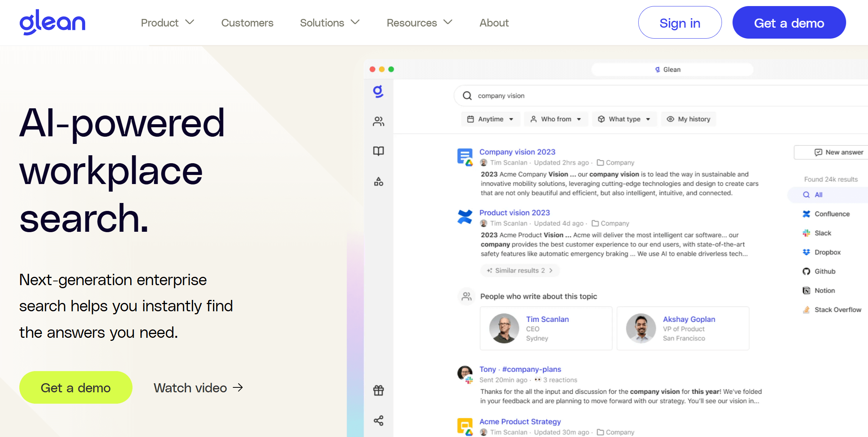This screenshot has width=868, height=437.
Task: Filter results by Slack
Action: coord(817,233)
